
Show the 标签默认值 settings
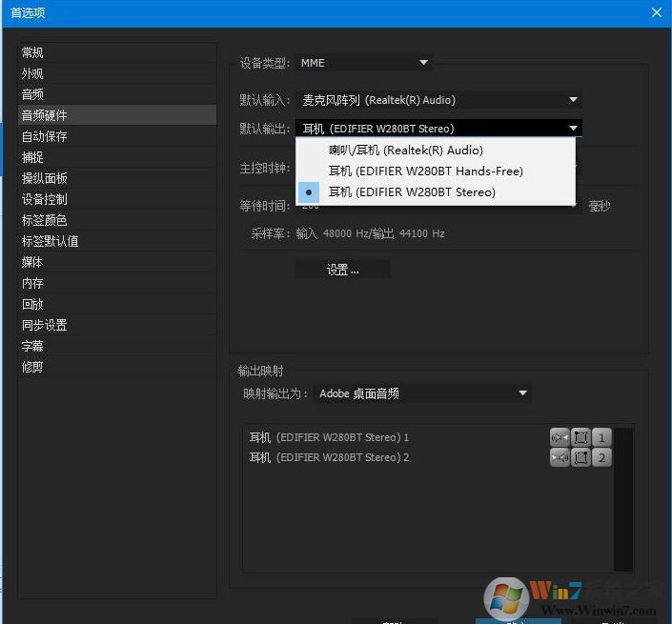[117, 241]
